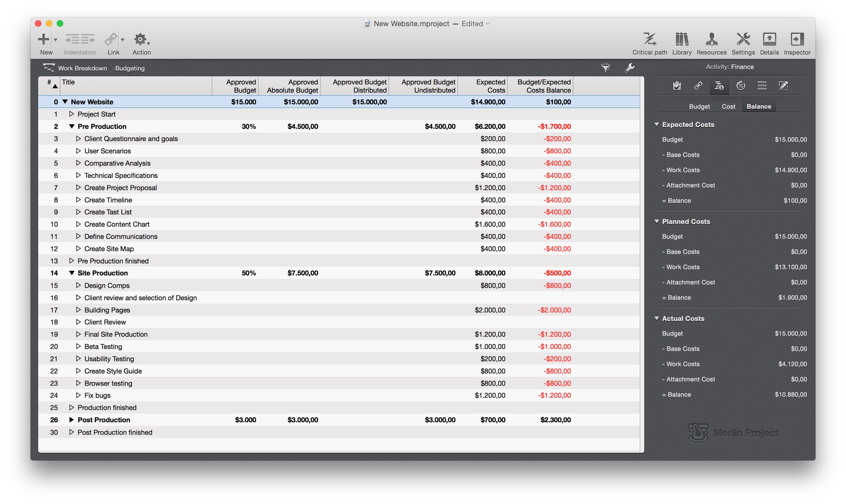Select the Fix bugs row
The image size is (846, 504).
(339, 395)
